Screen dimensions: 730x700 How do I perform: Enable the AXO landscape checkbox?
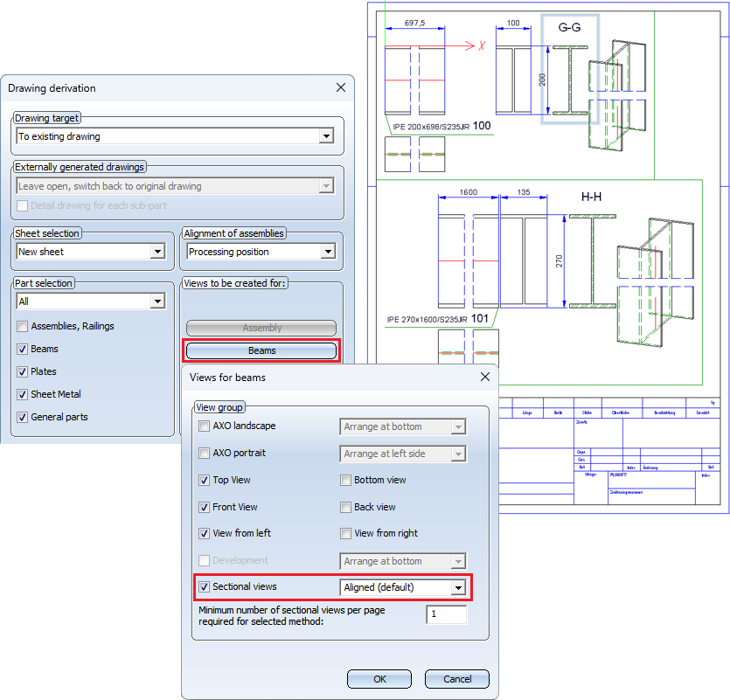pyautogui.click(x=204, y=426)
